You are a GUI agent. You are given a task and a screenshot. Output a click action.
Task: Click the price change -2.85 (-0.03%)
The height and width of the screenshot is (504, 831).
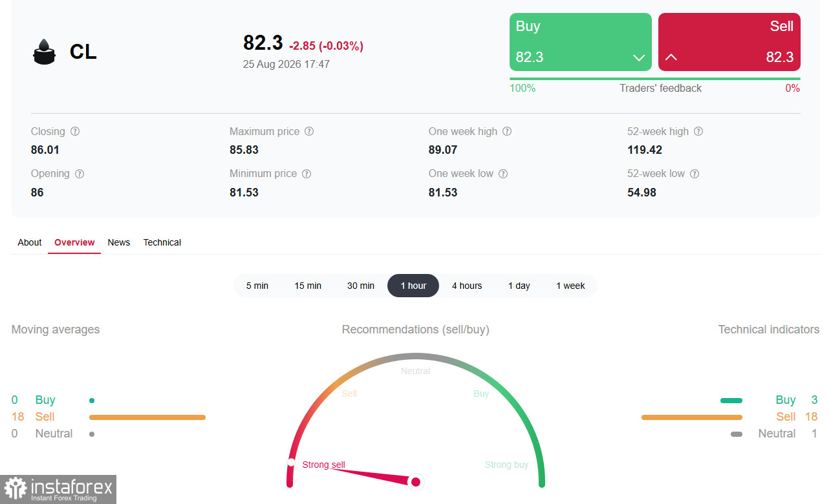coord(326,46)
